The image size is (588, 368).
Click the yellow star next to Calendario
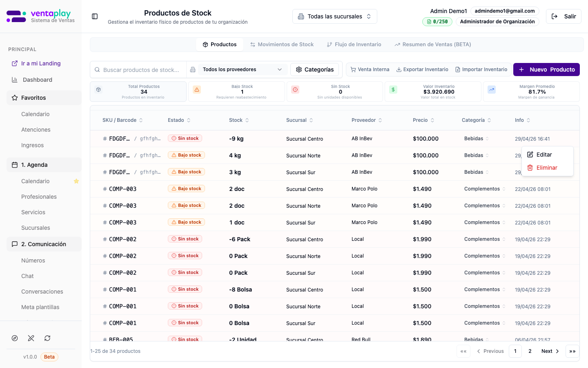pos(76,181)
